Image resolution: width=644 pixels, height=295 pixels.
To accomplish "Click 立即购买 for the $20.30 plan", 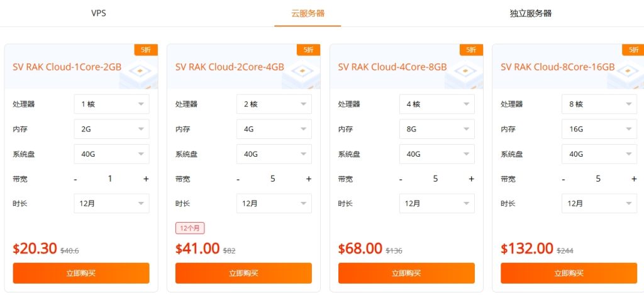I will pos(81,273).
